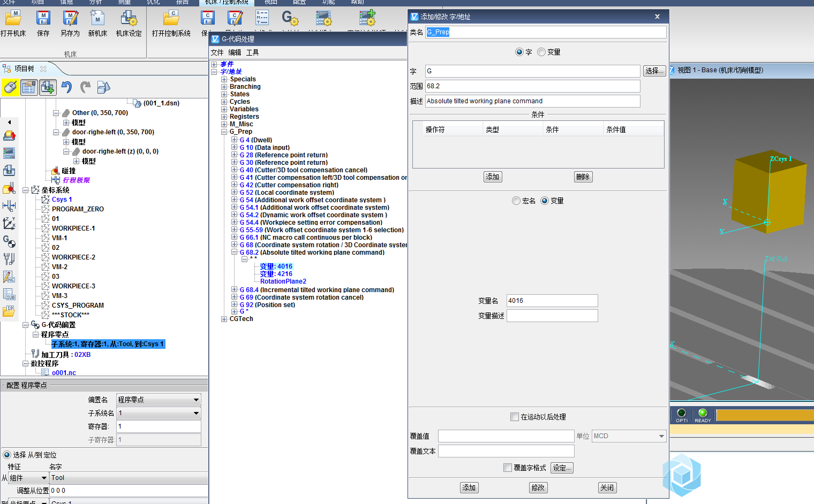The image size is (814, 504).
Task: Open 文件 menu in G-代码处理 window
Action: point(217,52)
